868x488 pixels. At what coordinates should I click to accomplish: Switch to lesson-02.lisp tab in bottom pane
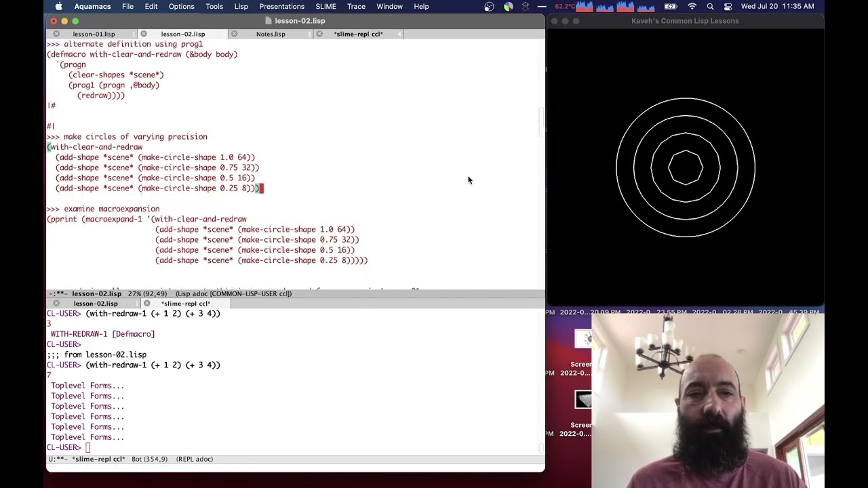pyautogui.click(x=95, y=304)
